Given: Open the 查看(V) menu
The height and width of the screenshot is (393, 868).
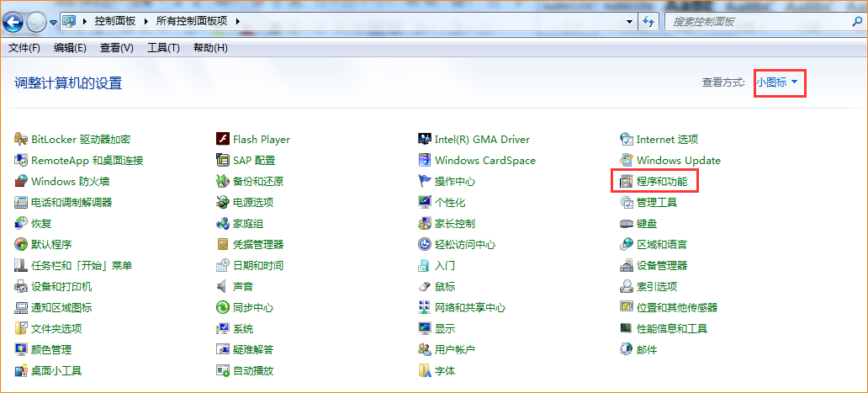Looking at the screenshot, I should (x=117, y=48).
